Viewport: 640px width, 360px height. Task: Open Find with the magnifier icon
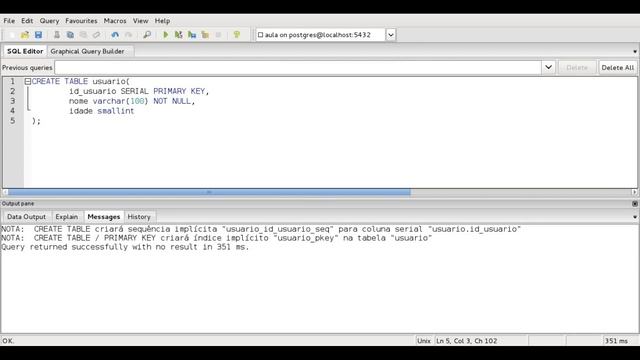coord(147,35)
